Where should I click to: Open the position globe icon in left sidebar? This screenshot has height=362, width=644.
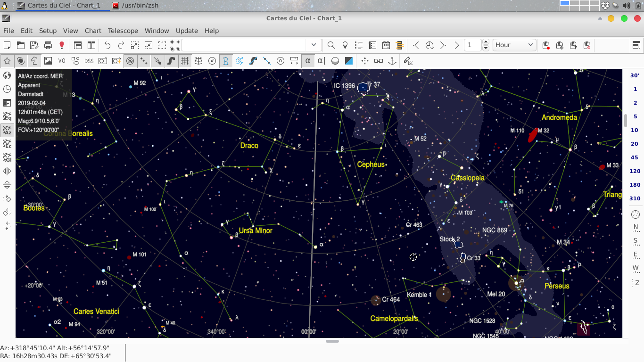(x=7, y=75)
